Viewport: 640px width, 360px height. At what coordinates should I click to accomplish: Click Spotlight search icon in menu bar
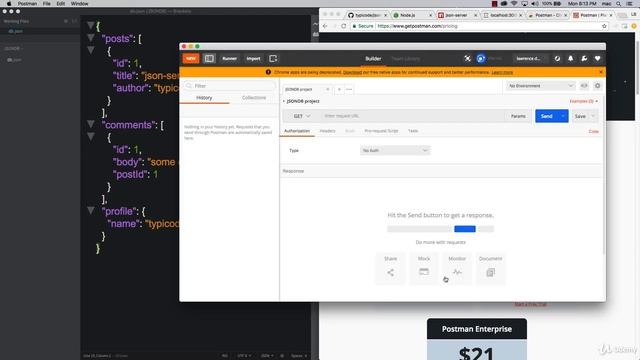(x=619, y=3)
